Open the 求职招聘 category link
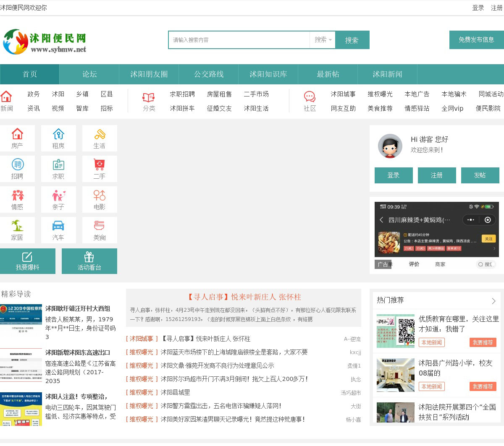This screenshot has height=446, width=504. pyautogui.click(x=182, y=94)
